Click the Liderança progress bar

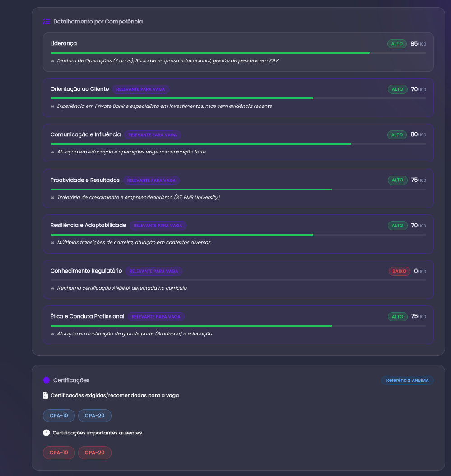pos(238,53)
